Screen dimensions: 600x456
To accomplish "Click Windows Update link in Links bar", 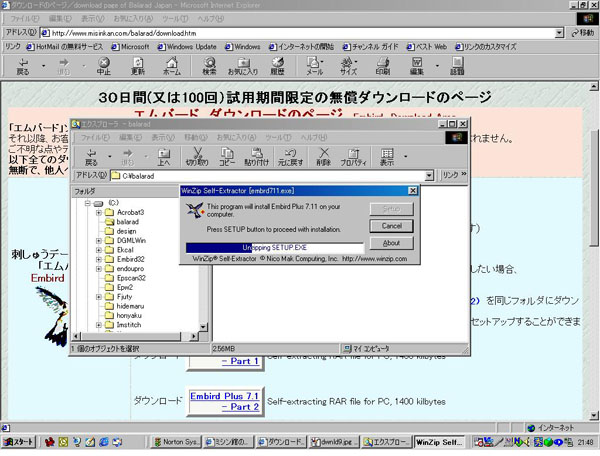I will tap(187, 47).
